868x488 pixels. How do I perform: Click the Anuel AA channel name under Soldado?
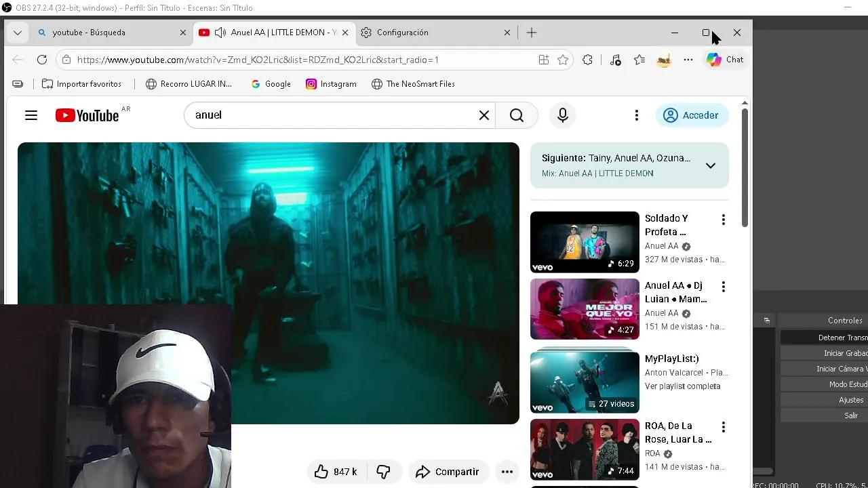[x=661, y=246]
